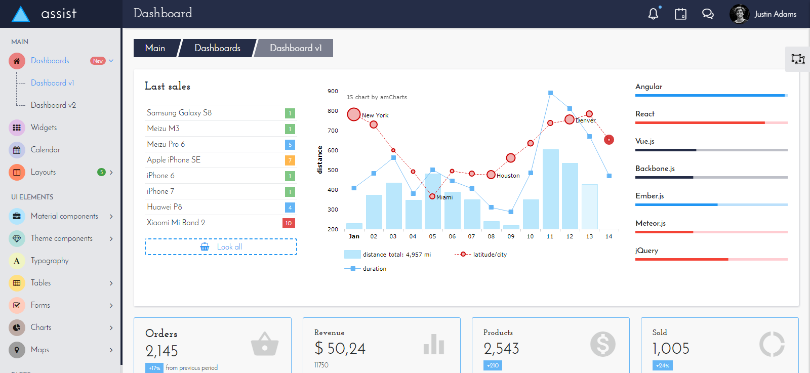Expand Material components submenu arrow
Image resolution: width=810 pixels, height=373 pixels.
(111, 216)
